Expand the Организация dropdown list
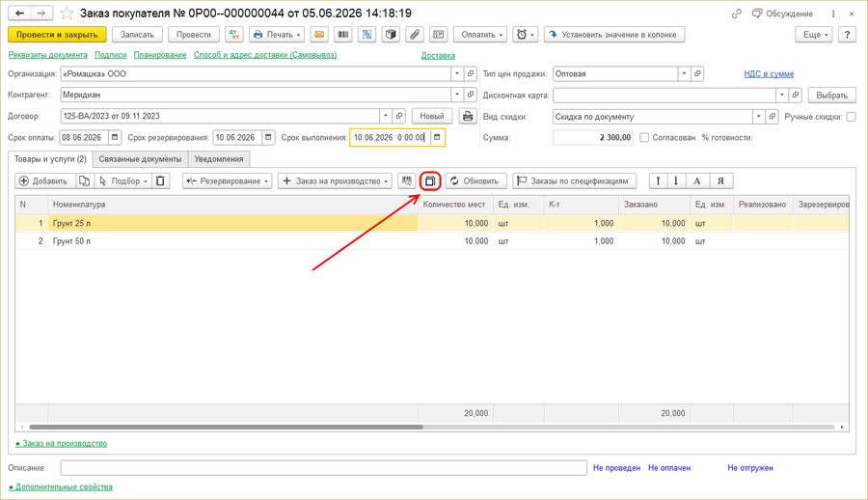Screen dimensions: 868x500 [x=457, y=73]
